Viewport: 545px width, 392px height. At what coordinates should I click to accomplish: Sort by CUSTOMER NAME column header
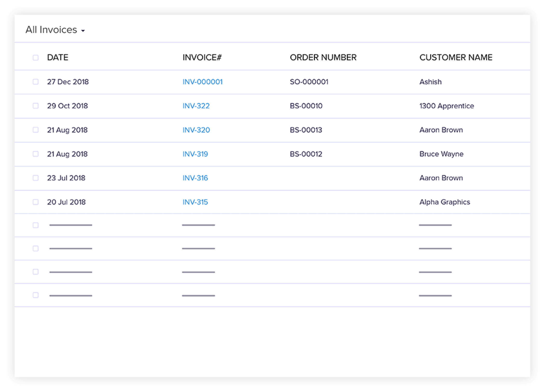(x=456, y=57)
